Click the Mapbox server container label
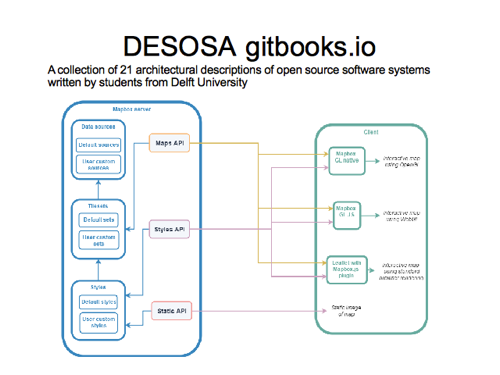The height and width of the screenshot is (375, 500). click(x=132, y=109)
